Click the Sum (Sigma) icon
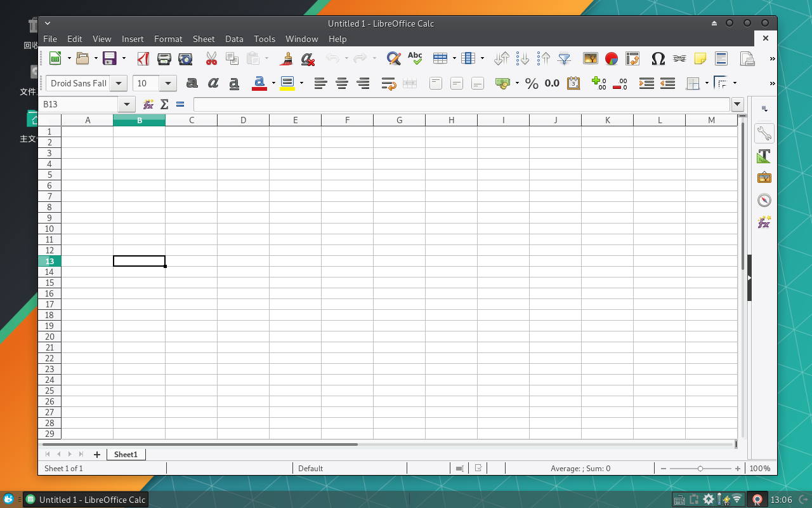Screen dimensions: 812x508 click(x=164, y=104)
